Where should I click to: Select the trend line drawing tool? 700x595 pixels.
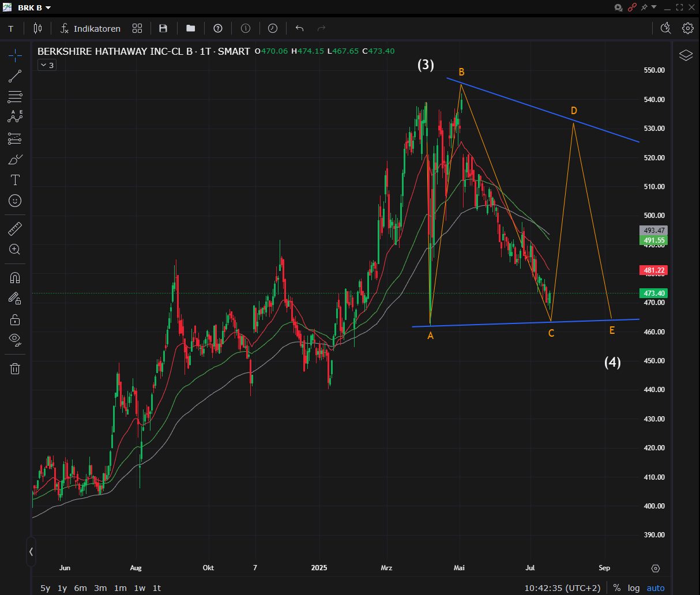pos(15,76)
